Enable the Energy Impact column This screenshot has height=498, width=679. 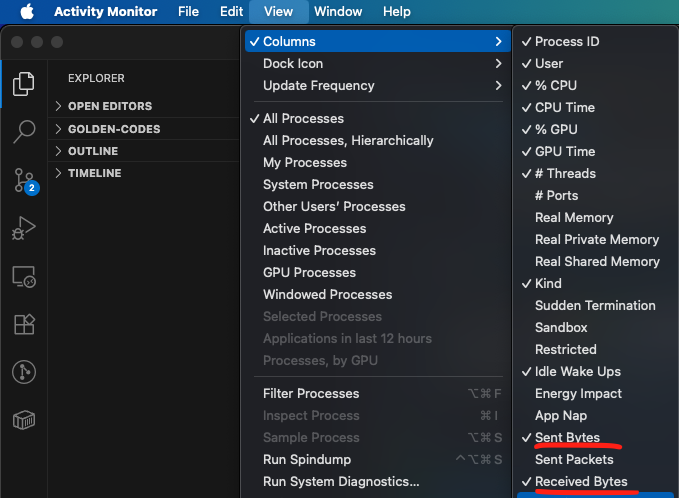click(x=595, y=394)
